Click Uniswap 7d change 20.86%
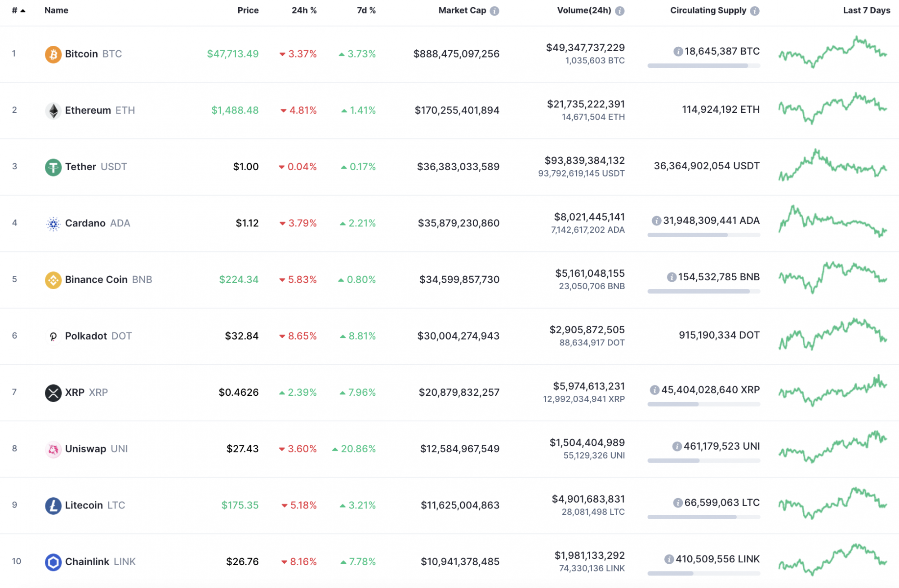This screenshot has width=899, height=588. point(354,449)
